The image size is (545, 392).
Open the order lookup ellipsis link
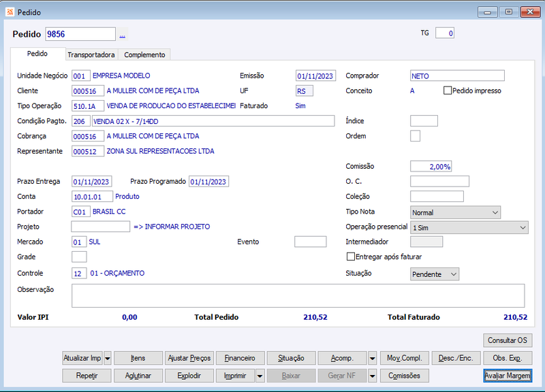[123, 36]
